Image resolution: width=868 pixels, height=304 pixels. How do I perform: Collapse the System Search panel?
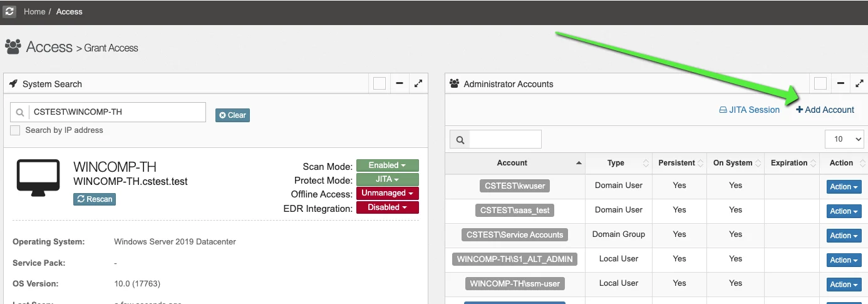pos(400,83)
